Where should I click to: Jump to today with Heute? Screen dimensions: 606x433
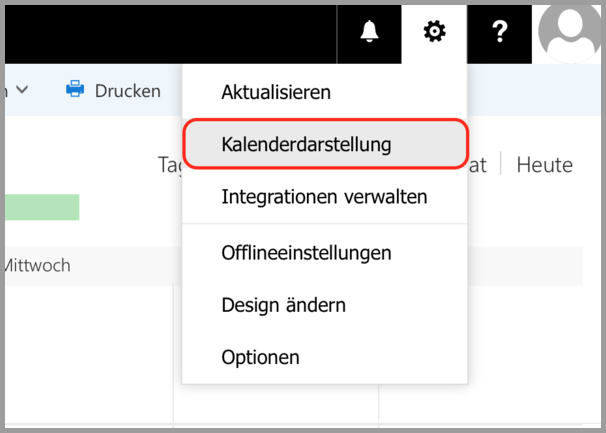coord(544,165)
